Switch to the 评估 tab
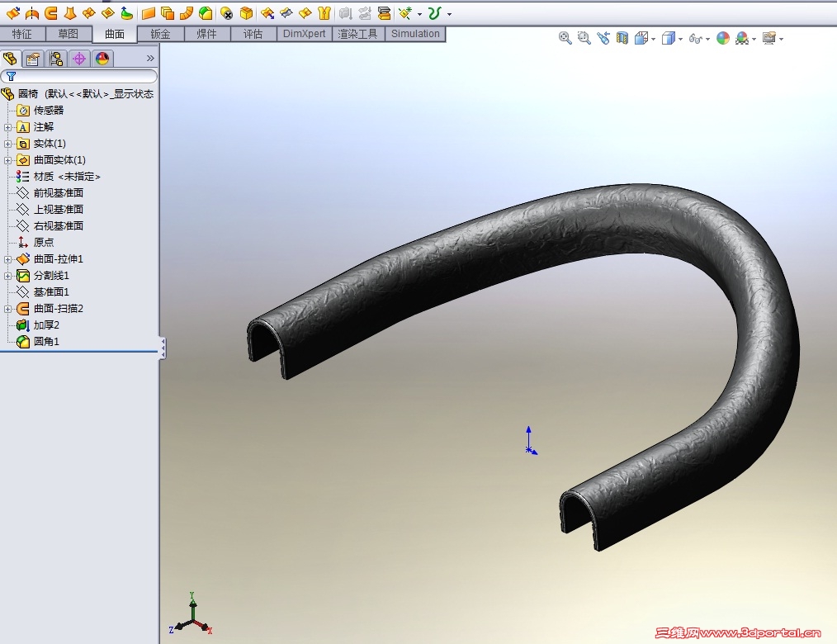The image size is (837, 644). pos(253,34)
